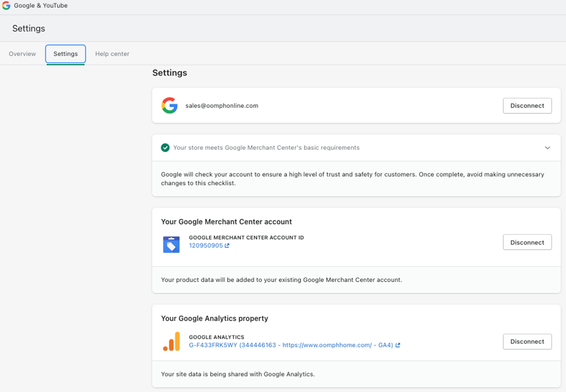This screenshot has width=566, height=392.
Task: Click the Google Analytics bar chart icon
Action: [171, 342]
